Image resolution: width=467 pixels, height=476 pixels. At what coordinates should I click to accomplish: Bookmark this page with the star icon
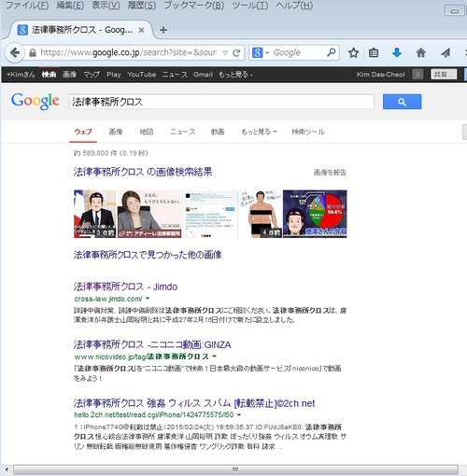[x=353, y=52]
